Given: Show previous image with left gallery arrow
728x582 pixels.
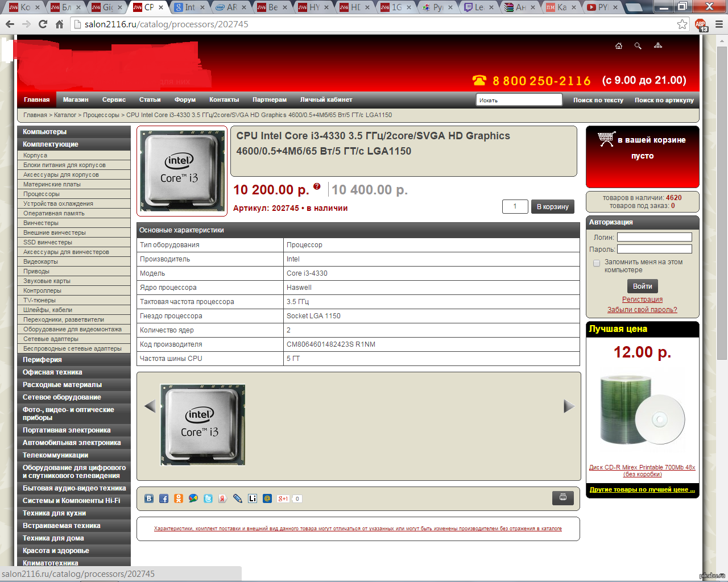Looking at the screenshot, I should click(150, 406).
